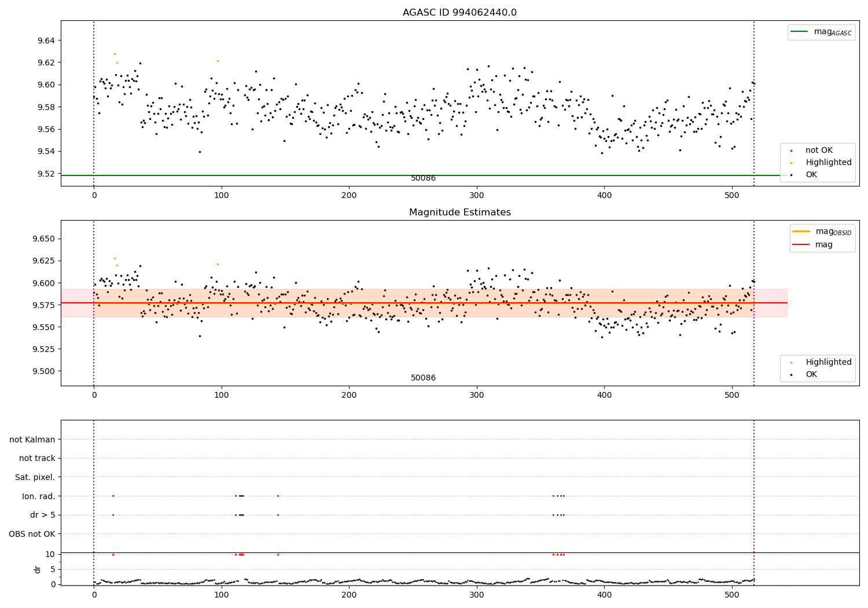Viewport: 868px width, 608px height.
Task: Select the mag AGASC legend entry in top plot
Action: 821,32
